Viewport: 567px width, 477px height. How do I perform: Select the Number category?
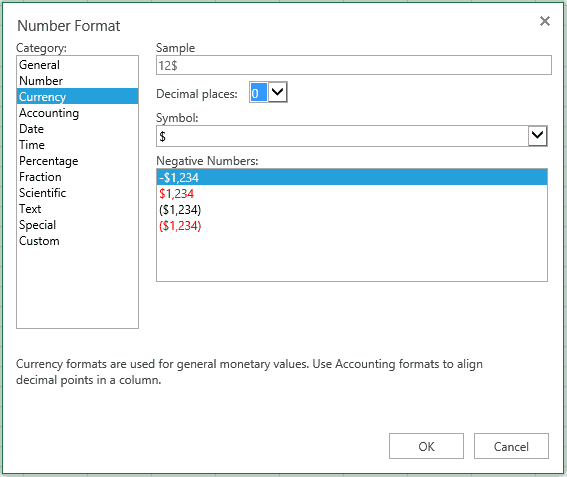pyautogui.click(x=77, y=81)
